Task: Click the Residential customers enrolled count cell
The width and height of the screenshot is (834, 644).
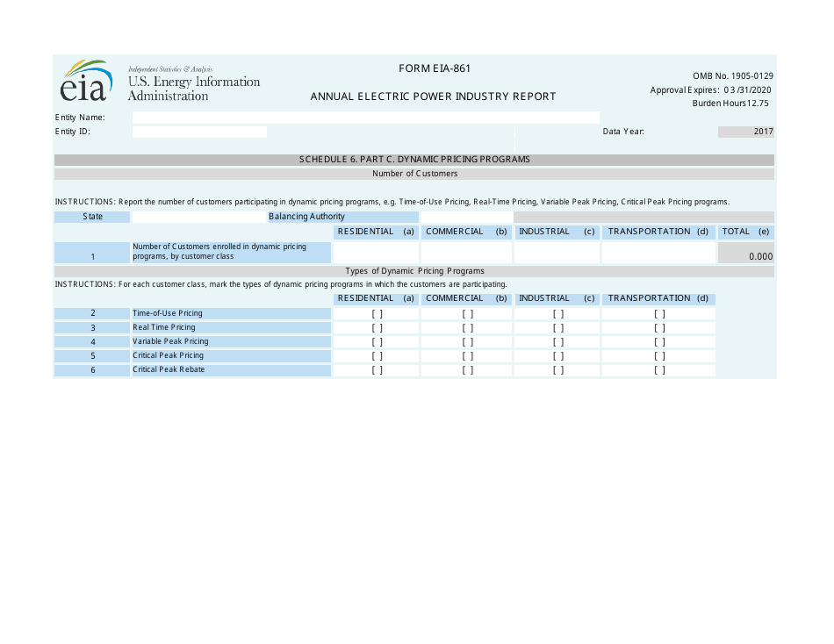Action: [376, 253]
